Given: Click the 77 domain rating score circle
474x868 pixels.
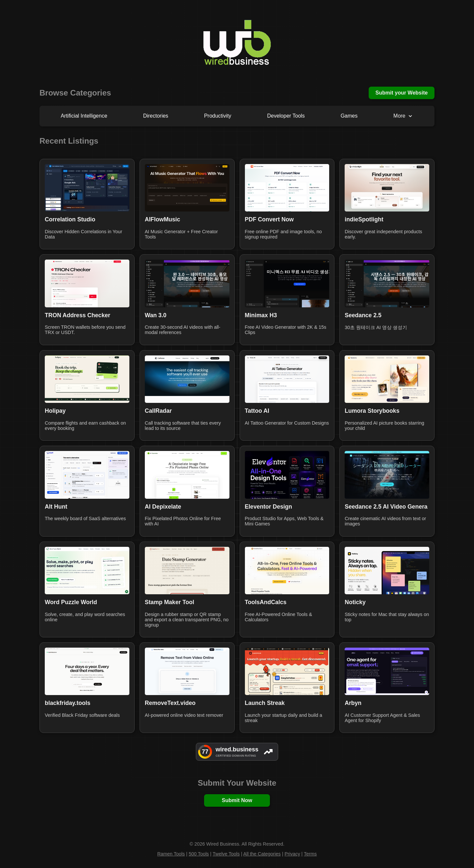Looking at the screenshot, I should coord(205,752).
